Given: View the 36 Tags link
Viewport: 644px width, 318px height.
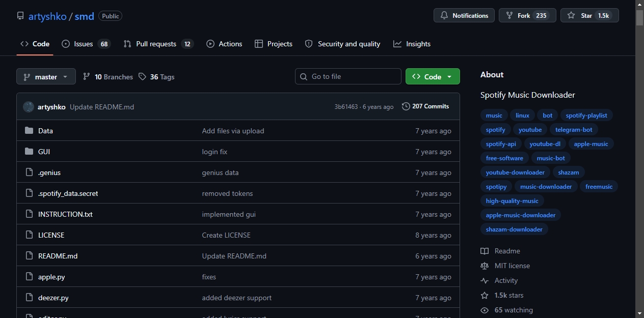Looking at the screenshot, I should point(156,77).
